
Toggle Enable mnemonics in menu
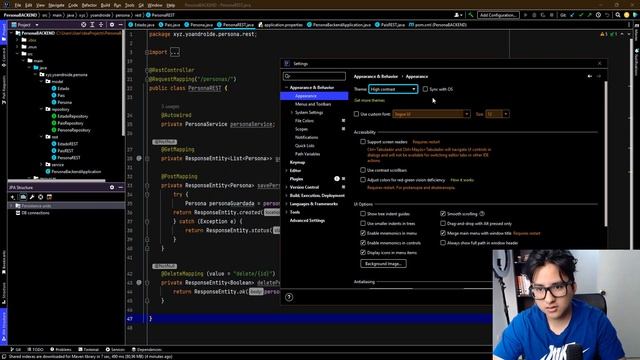[363, 233]
